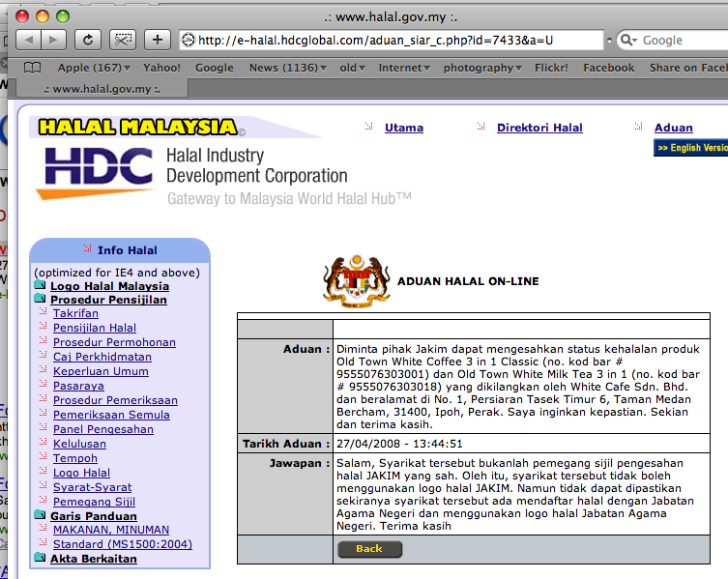Expand the News (1136) bookmarks folder
Viewport: 728px width, 579px height.
(x=288, y=68)
